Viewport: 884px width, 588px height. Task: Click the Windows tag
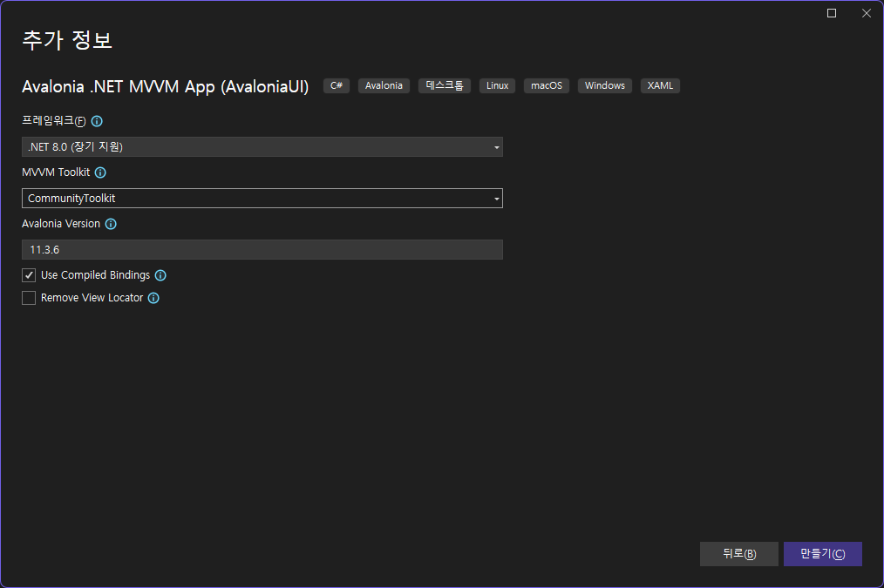point(605,85)
